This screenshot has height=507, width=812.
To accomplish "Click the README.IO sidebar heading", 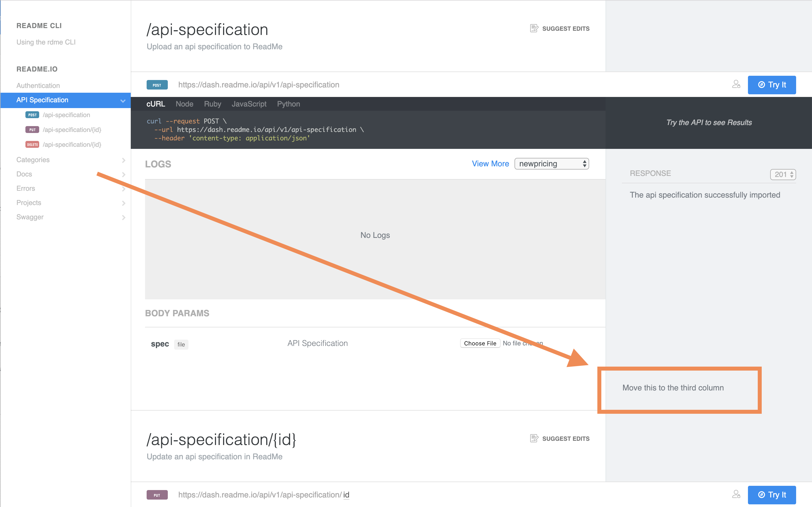I will pos(37,69).
